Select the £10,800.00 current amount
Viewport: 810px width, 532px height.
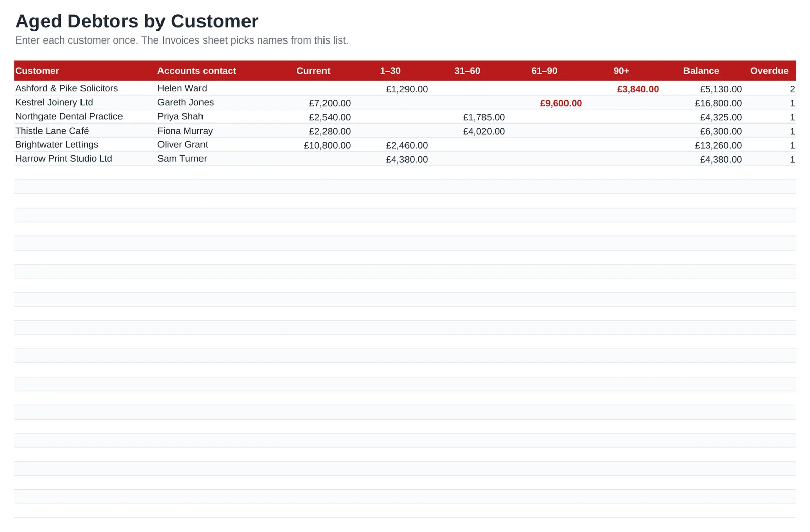point(328,145)
